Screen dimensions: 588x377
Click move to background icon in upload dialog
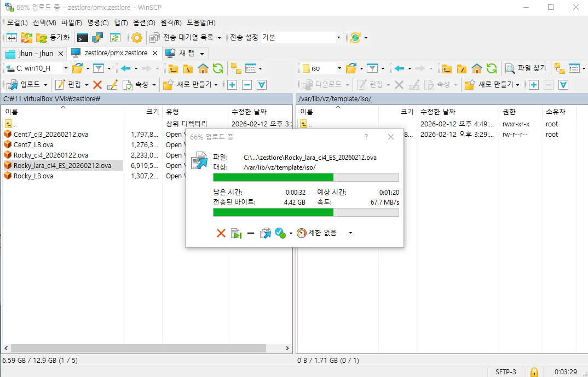pos(236,233)
